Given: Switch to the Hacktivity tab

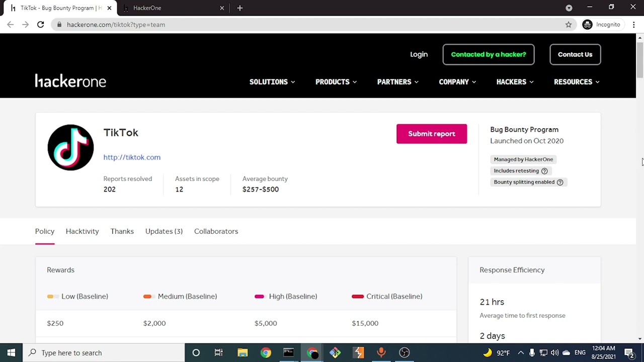Looking at the screenshot, I should (x=82, y=231).
